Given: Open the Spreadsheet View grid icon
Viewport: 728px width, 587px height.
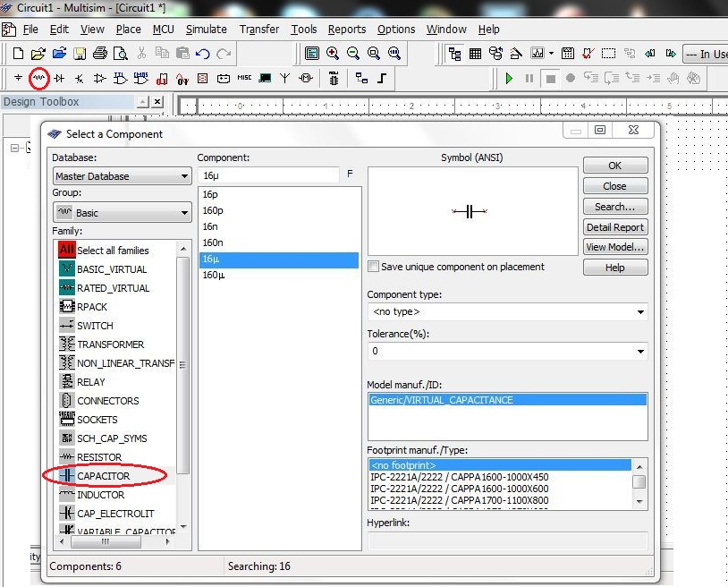Looking at the screenshot, I should (x=475, y=54).
